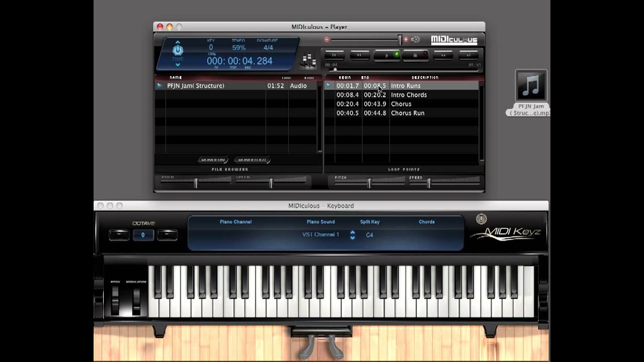
Task: Click the Key value 0
Action: 211,48
